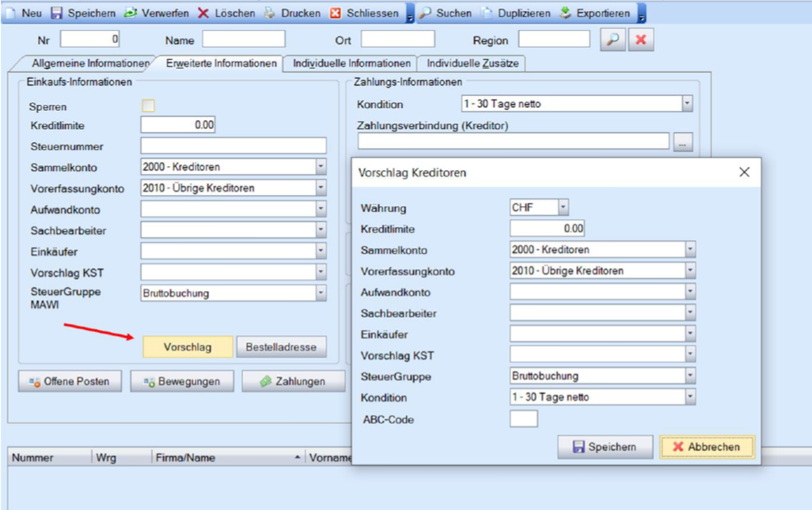Open Vorerfassungkonto dropdown in Einkaufs-Informationen

[321, 187]
